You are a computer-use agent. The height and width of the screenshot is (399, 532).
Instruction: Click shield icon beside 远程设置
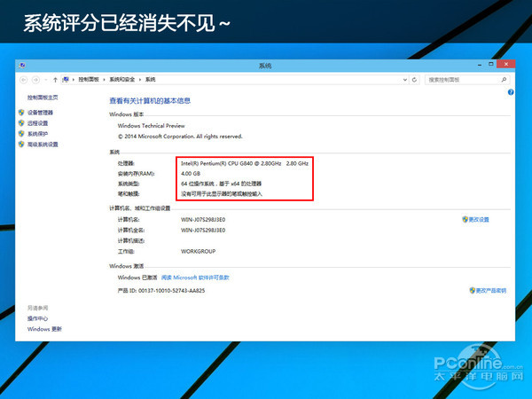tap(21, 123)
